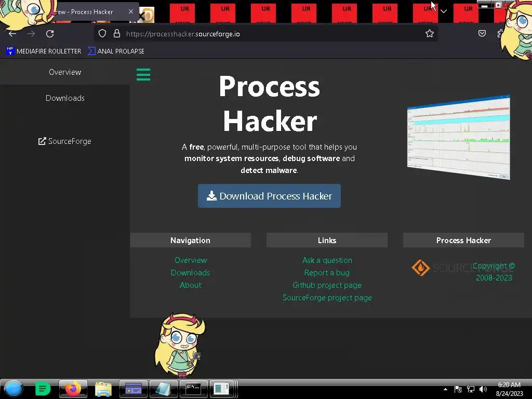Open the Process Hacker screenshot thumbnail
The width and height of the screenshot is (532, 399).
coord(458,137)
